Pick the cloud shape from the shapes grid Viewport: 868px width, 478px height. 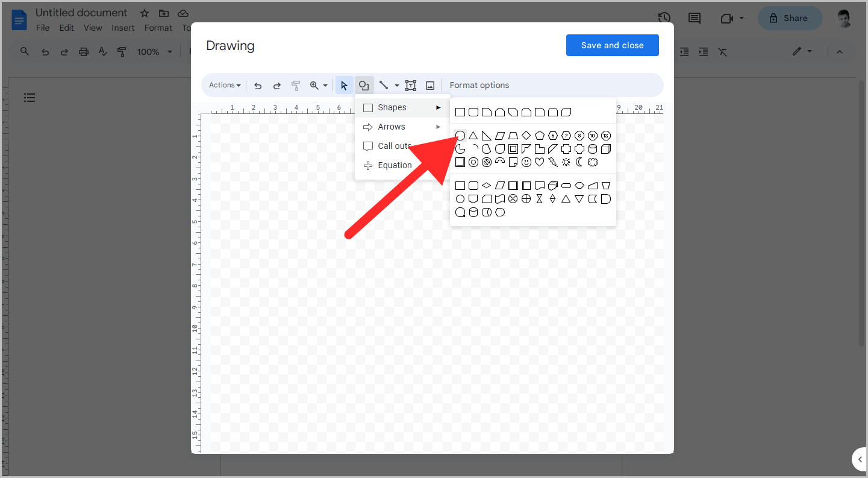coord(592,162)
